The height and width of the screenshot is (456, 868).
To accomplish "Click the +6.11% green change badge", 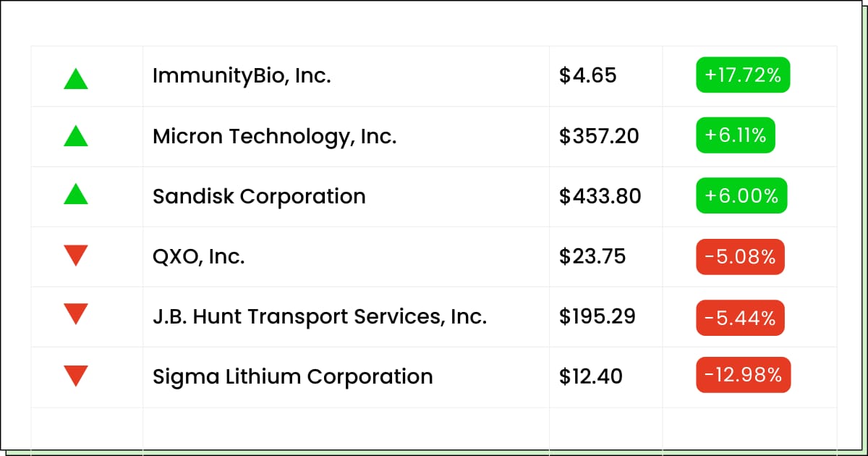I will (736, 135).
